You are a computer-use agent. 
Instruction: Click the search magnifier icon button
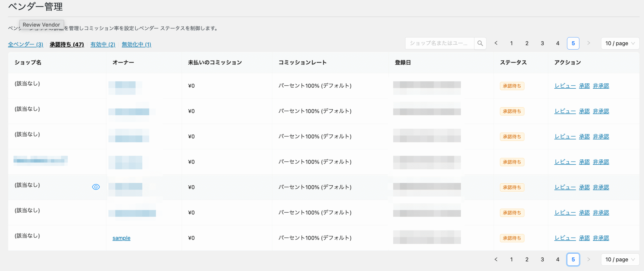coord(480,43)
